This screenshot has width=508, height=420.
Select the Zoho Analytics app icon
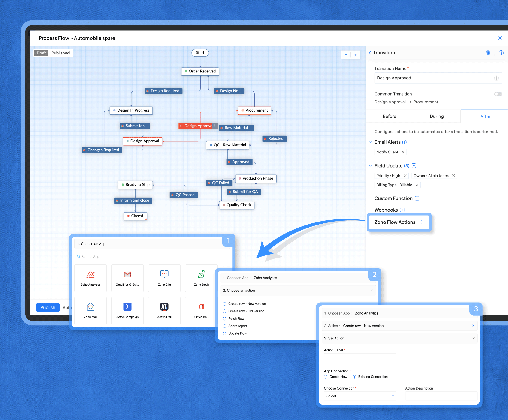click(91, 278)
